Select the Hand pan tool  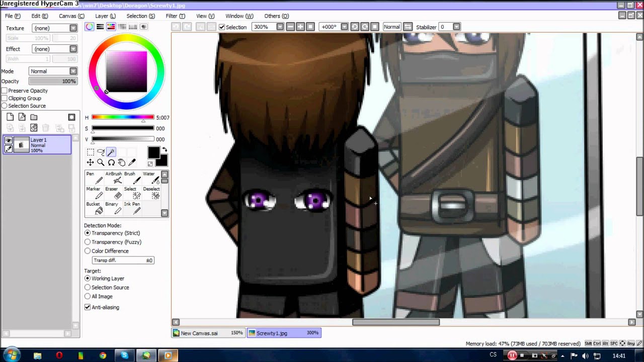coord(121,162)
